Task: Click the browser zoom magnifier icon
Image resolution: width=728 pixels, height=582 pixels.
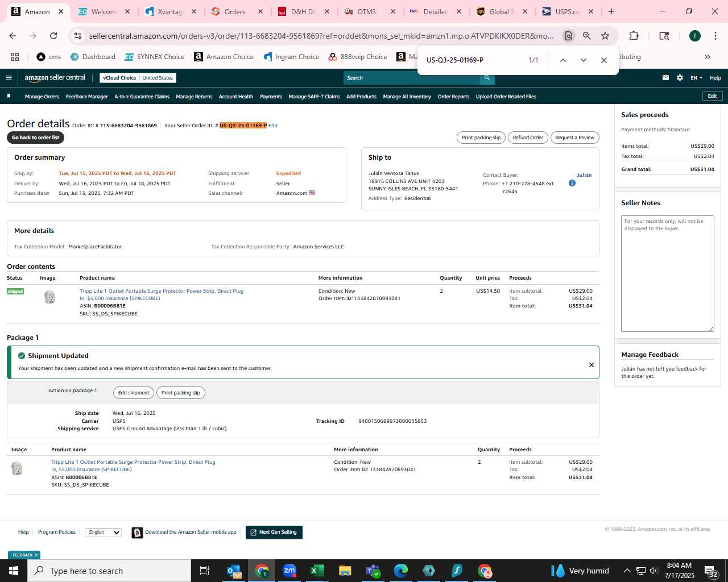Action: (x=586, y=36)
